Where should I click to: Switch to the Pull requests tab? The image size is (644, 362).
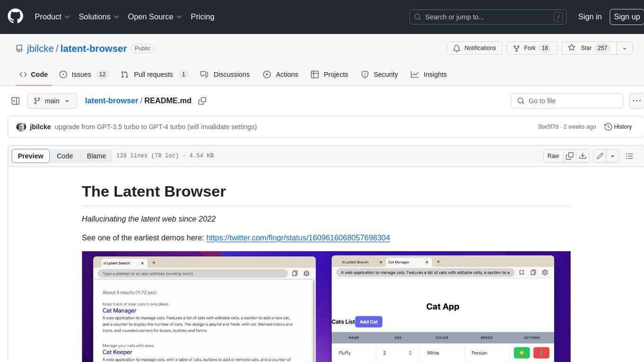pyautogui.click(x=154, y=74)
